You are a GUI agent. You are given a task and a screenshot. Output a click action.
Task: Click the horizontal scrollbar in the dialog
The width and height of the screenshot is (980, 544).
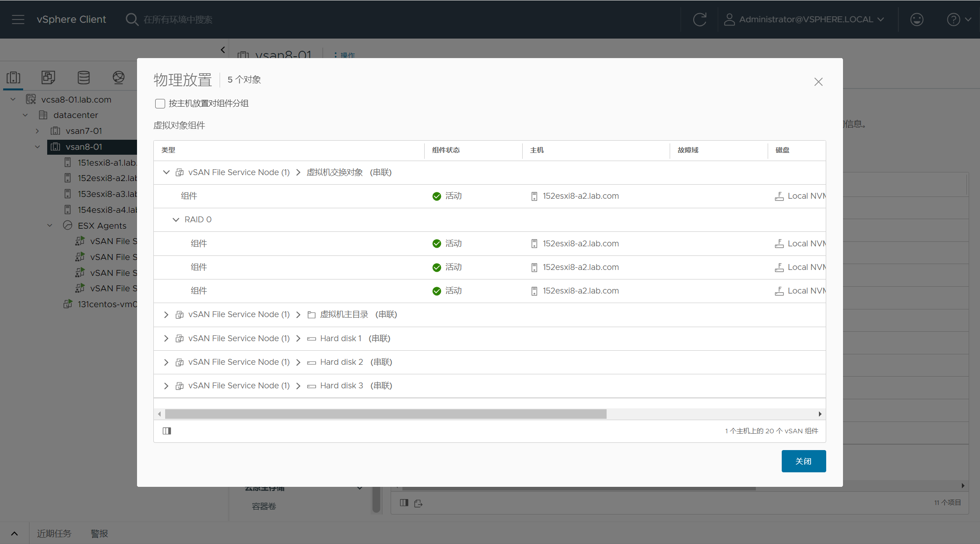pyautogui.click(x=386, y=414)
